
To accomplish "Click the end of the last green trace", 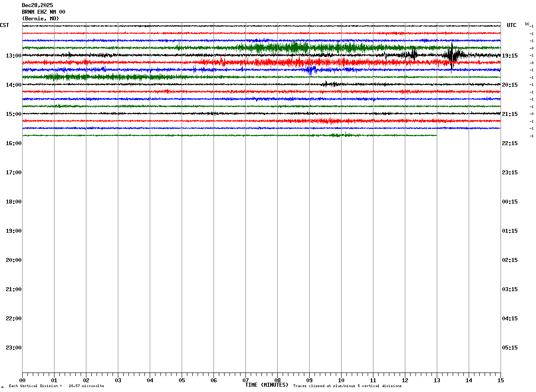I will tap(436, 135).
